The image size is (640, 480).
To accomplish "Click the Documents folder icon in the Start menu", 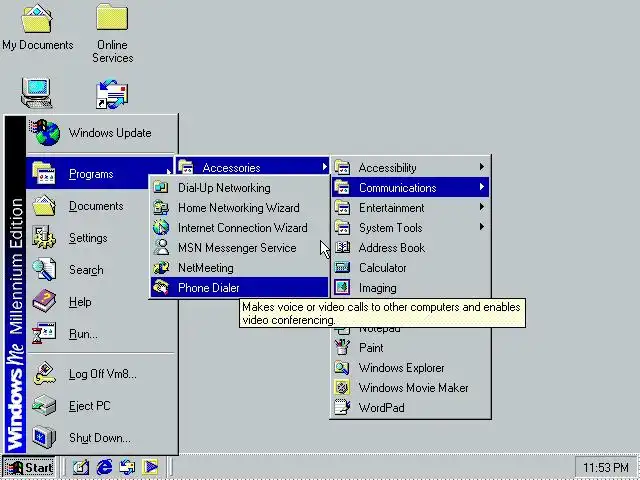I will 44,205.
